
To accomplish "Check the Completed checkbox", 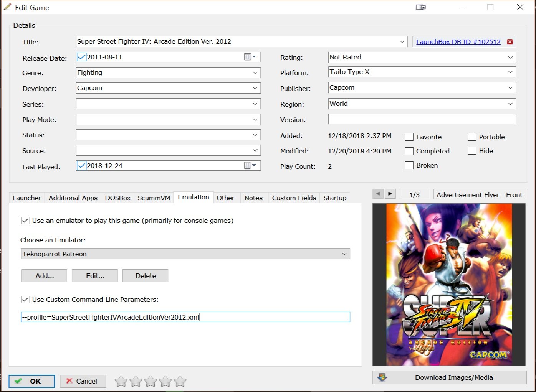I will coord(409,151).
